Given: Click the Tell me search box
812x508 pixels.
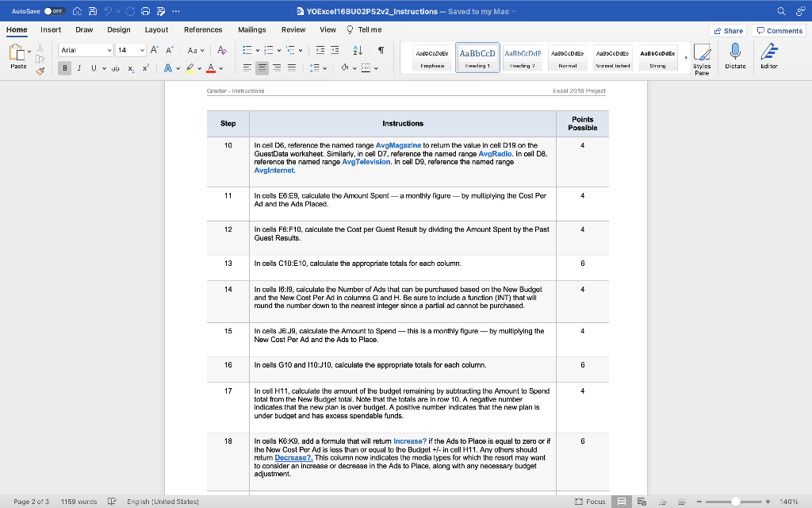Looking at the screenshot, I should coord(364,29).
